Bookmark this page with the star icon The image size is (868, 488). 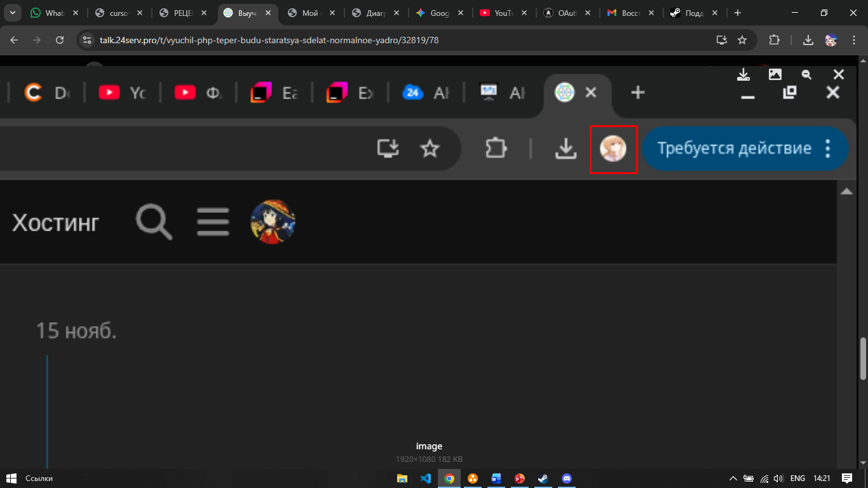pos(742,40)
